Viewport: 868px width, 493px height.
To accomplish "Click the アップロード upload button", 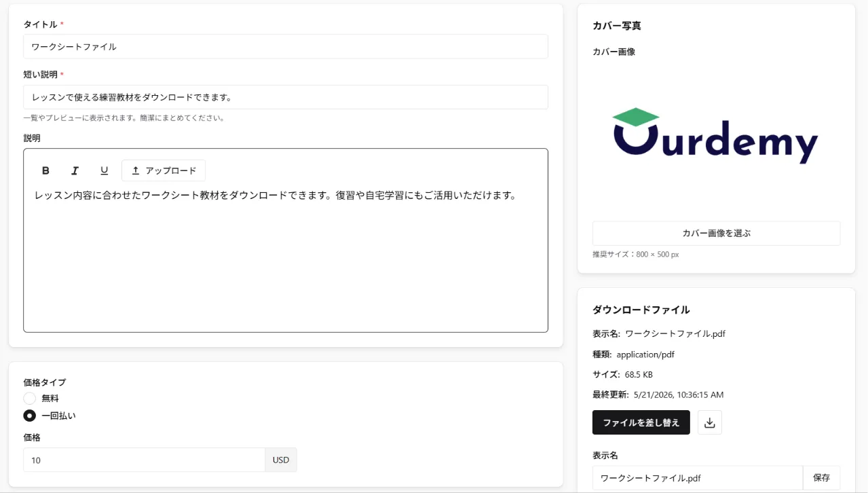I will [x=164, y=170].
